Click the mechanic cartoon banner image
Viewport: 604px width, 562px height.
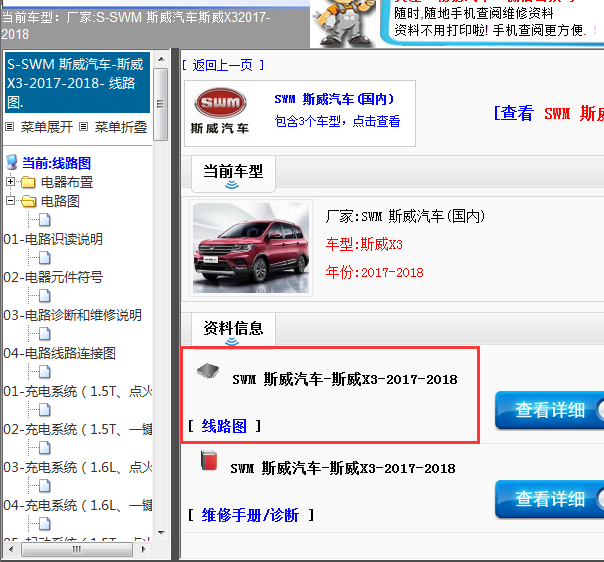(x=344, y=22)
